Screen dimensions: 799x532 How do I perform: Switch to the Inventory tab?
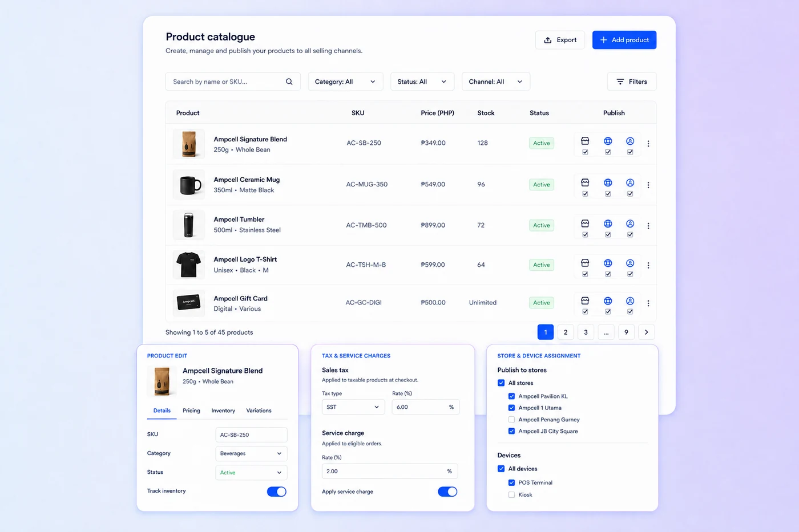223,411
